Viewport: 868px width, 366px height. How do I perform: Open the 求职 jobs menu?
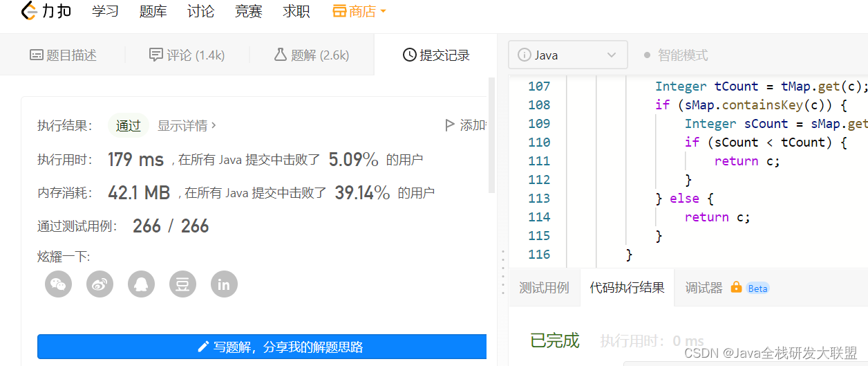point(296,12)
